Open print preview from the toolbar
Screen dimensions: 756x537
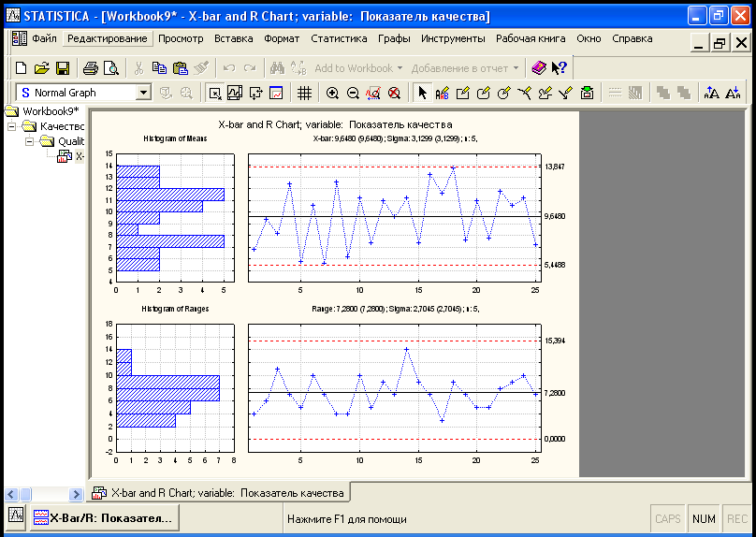(111, 68)
